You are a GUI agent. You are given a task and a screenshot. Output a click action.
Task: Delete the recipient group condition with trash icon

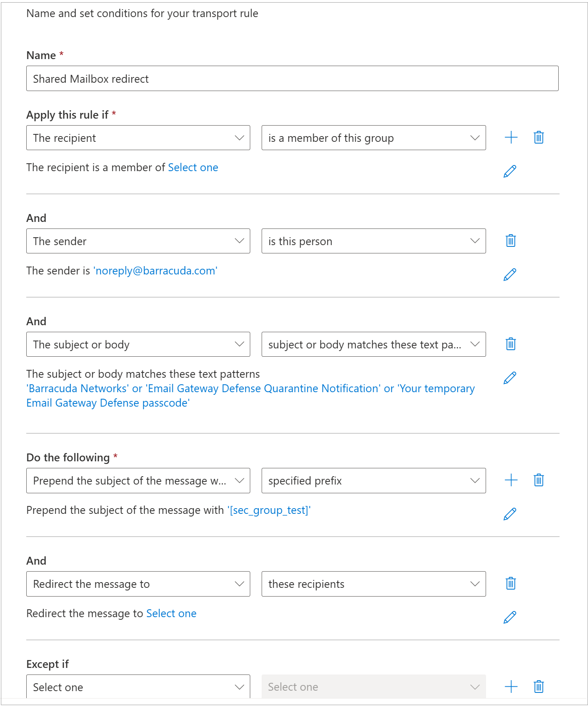(539, 138)
